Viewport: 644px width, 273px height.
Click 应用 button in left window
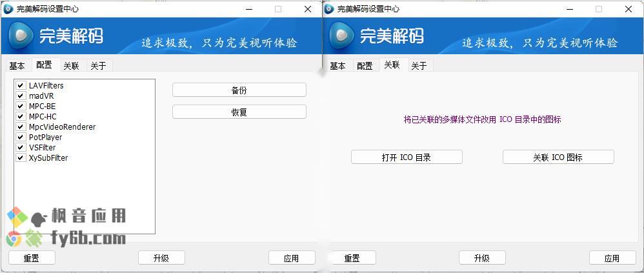pos(292,258)
